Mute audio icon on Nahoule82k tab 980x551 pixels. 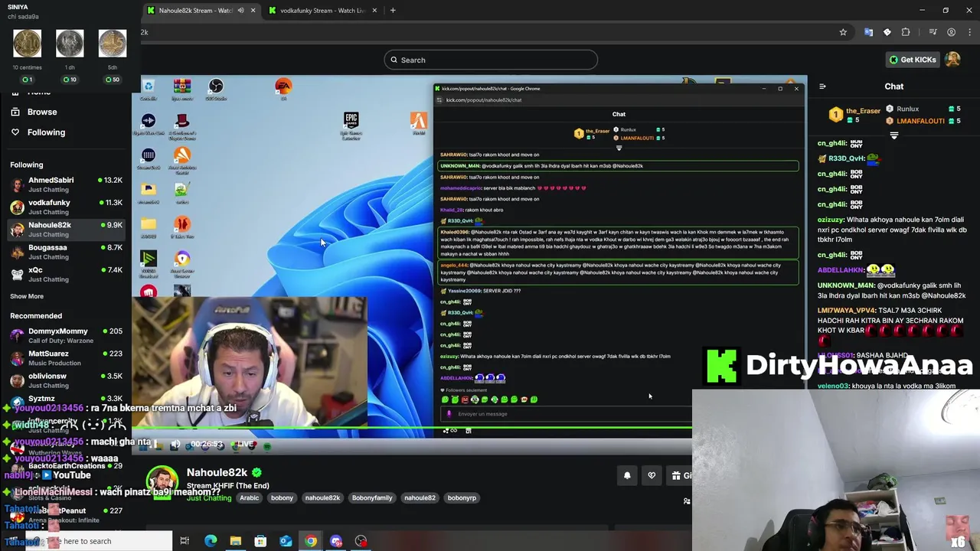point(240,10)
